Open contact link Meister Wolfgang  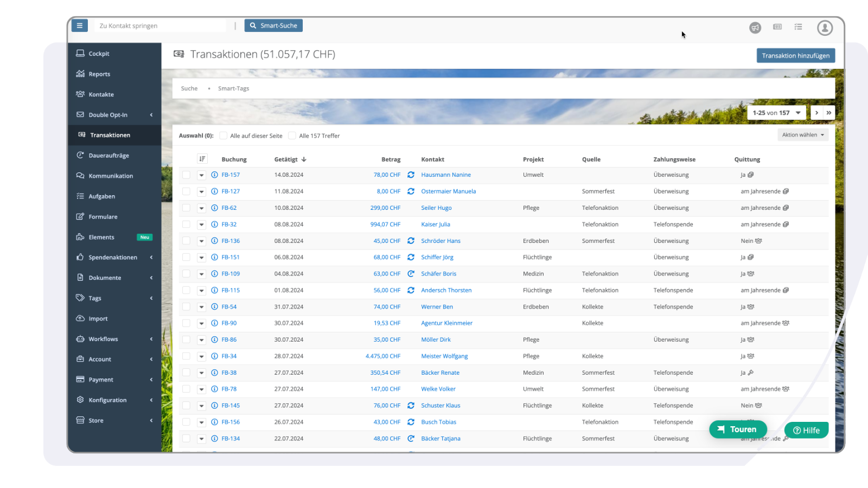[x=444, y=356]
